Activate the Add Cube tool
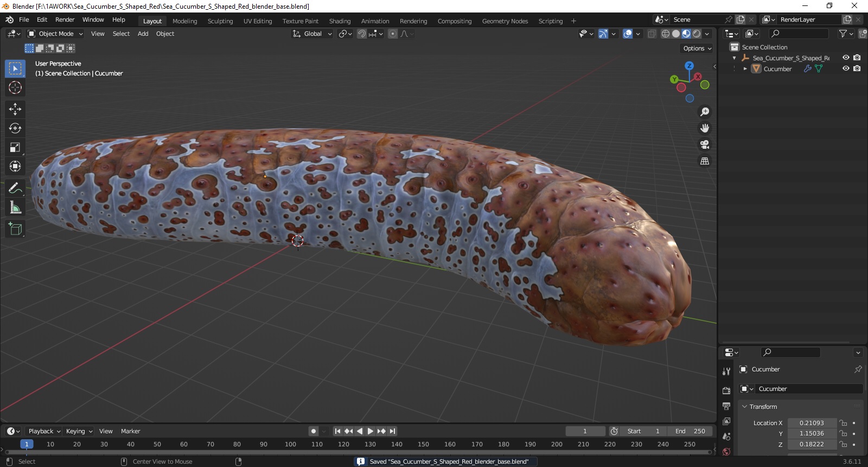The width and height of the screenshot is (868, 467). [x=15, y=229]
